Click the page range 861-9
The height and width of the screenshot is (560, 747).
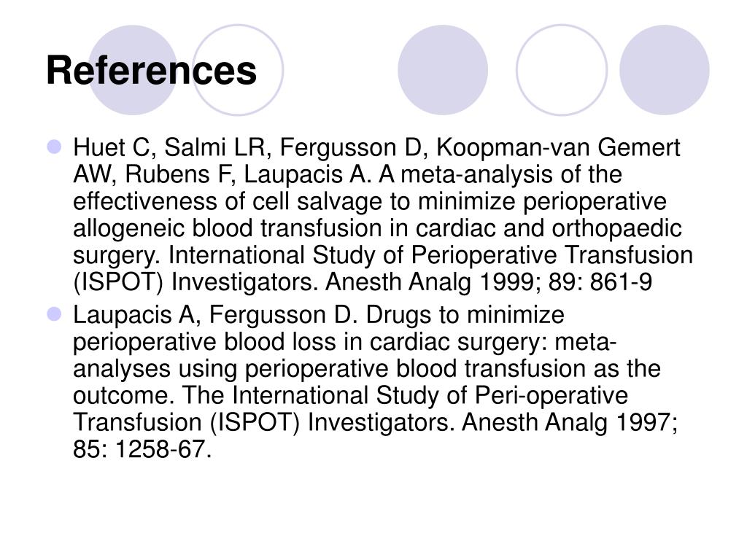click(622, 282)
